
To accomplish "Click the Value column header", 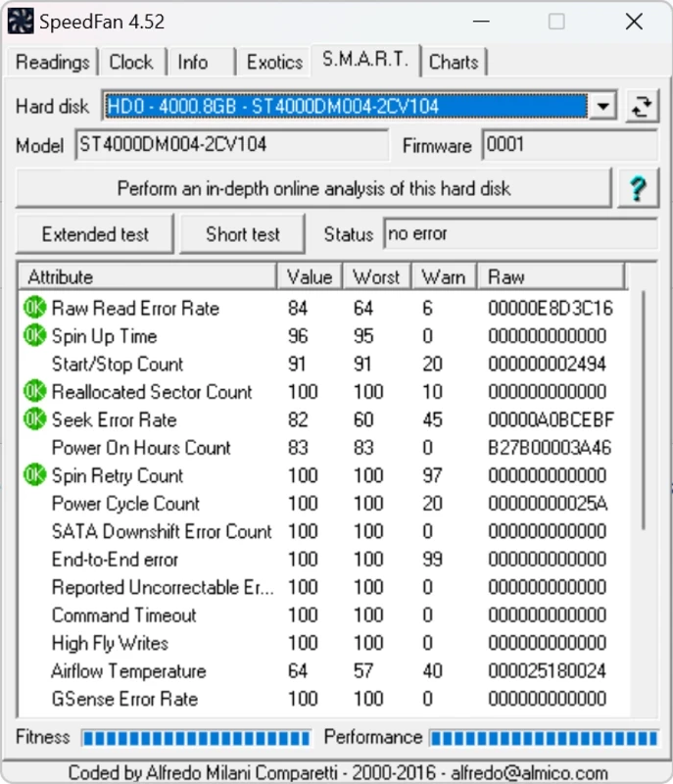I will 310,277.
